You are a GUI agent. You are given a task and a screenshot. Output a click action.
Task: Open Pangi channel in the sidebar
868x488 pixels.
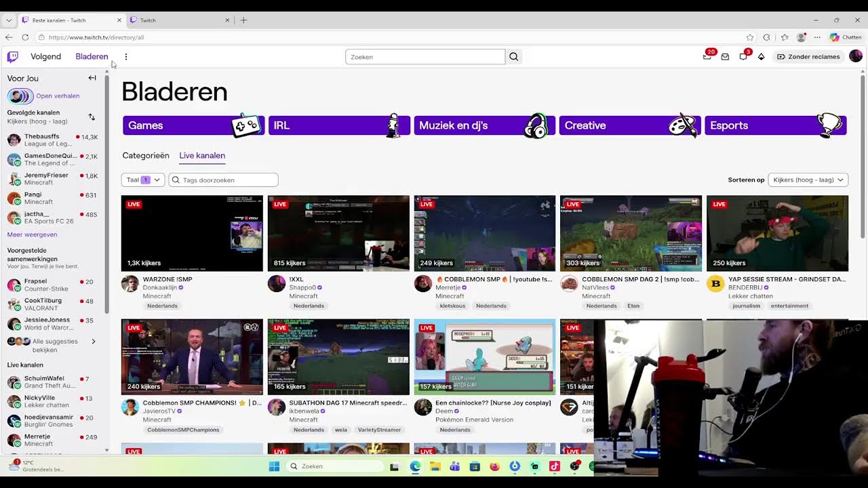[53, 198]
